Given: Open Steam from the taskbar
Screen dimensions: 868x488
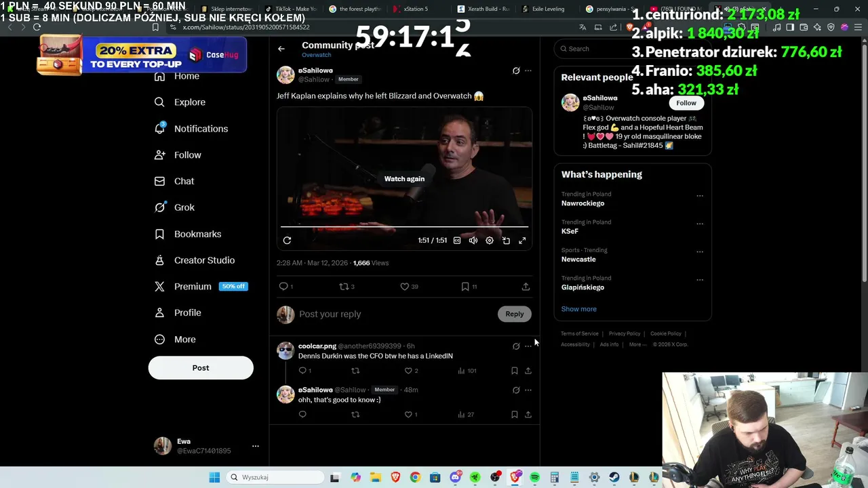Looking at the screenshot, I should click(614, 477).
